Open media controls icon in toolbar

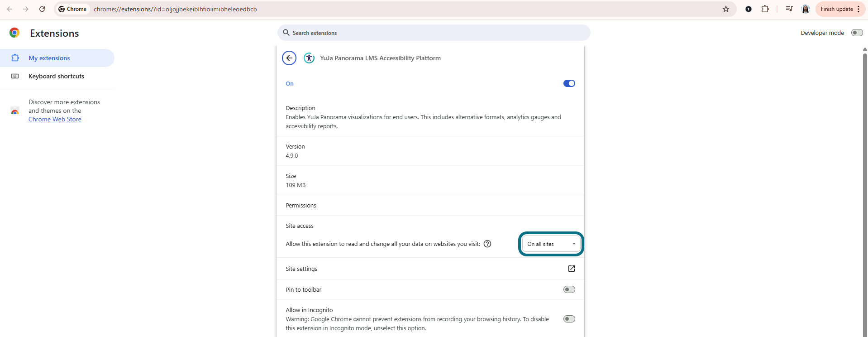[789, 9]
